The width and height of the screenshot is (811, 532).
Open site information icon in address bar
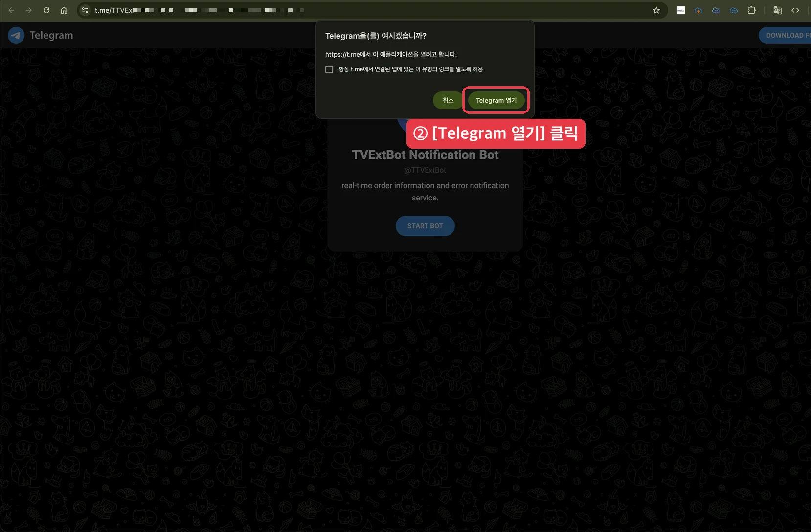coord(85,10)
